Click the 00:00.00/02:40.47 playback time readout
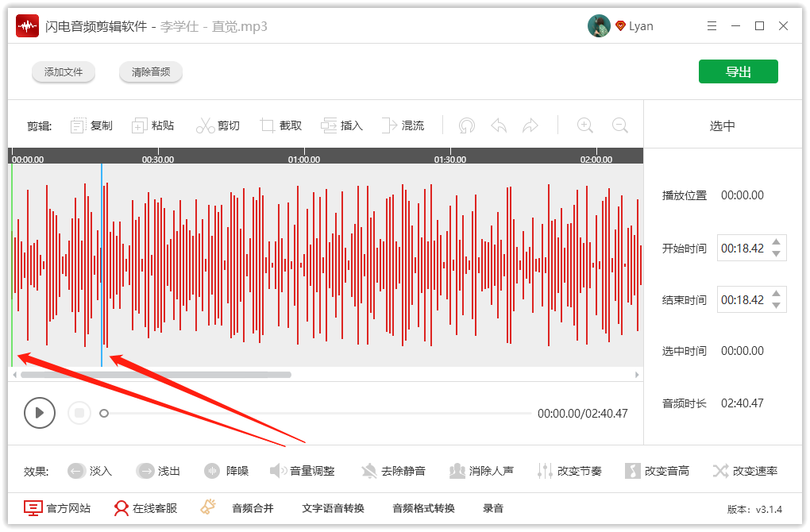This screenshot has height=532, width=810. [583, 413]
